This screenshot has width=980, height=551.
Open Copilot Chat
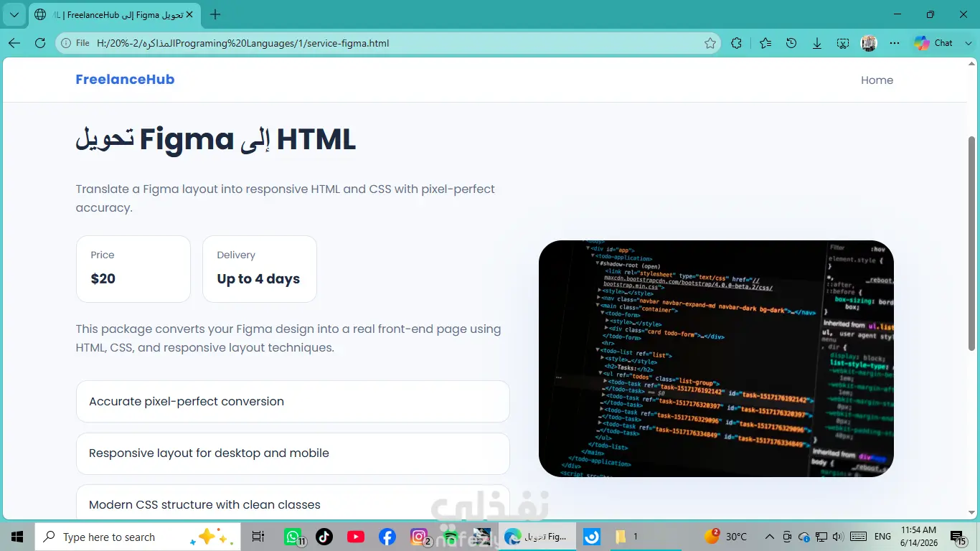point(933,43)
